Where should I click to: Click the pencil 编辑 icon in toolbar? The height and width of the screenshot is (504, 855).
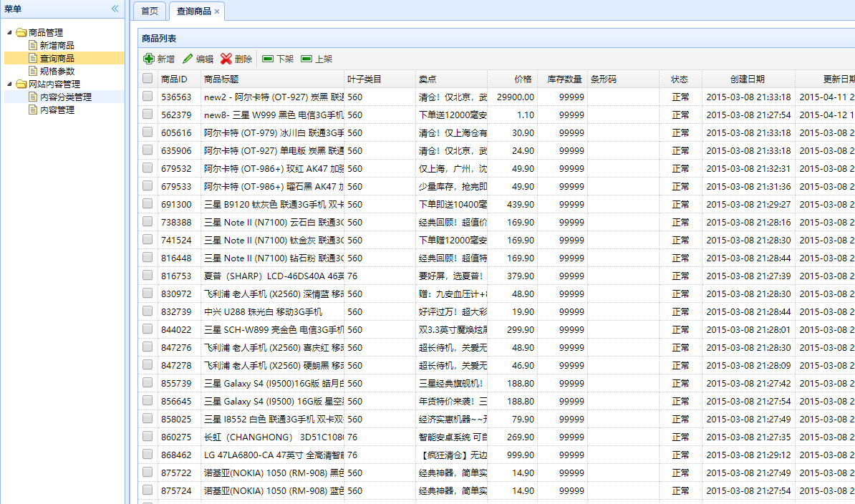tap(188, 59)
